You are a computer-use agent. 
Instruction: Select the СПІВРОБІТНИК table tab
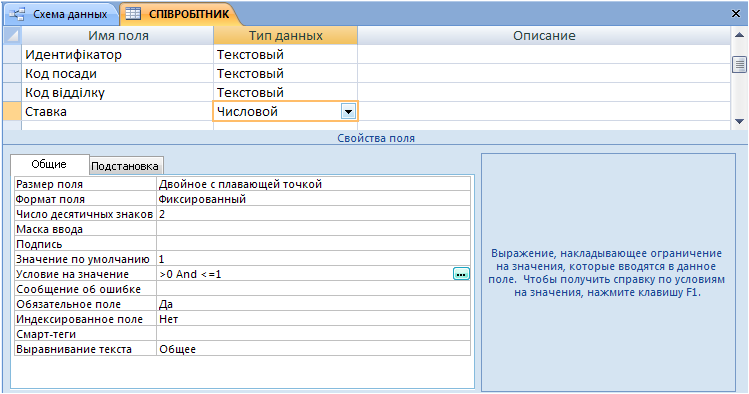pyautogui.click(x=181, y=14)
